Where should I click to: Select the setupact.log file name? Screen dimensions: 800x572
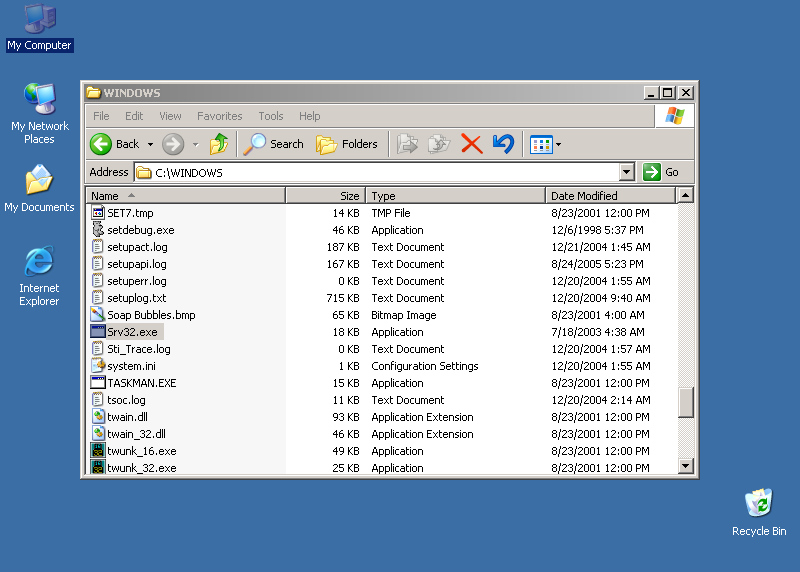point(137,247)
